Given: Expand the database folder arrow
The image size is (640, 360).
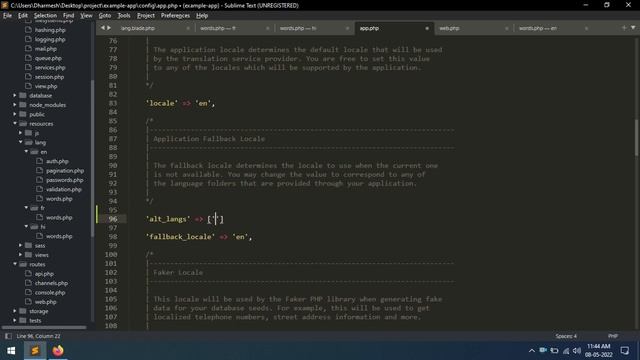Looking at the screenshot, I should coord(15,96).
